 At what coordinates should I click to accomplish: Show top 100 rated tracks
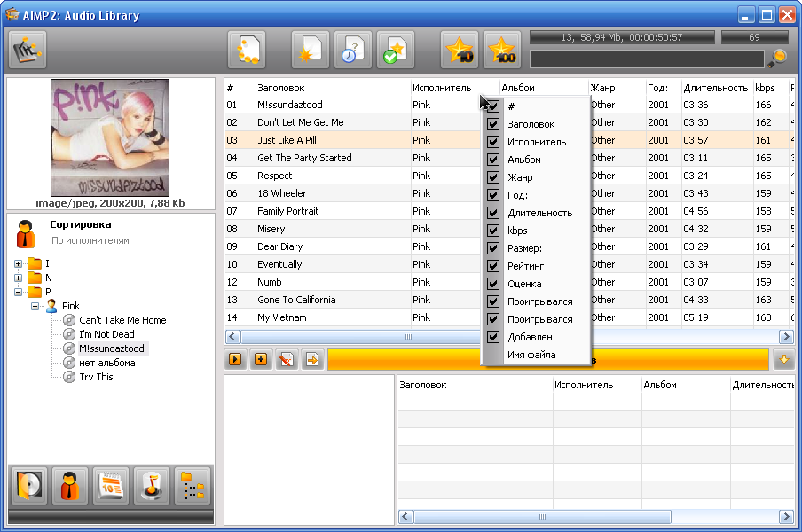tap(502, 50)
